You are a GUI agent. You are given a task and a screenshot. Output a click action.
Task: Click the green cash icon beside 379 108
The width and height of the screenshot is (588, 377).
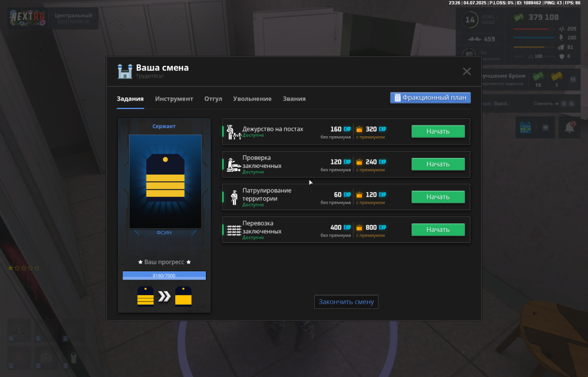(x=519, y=17)
